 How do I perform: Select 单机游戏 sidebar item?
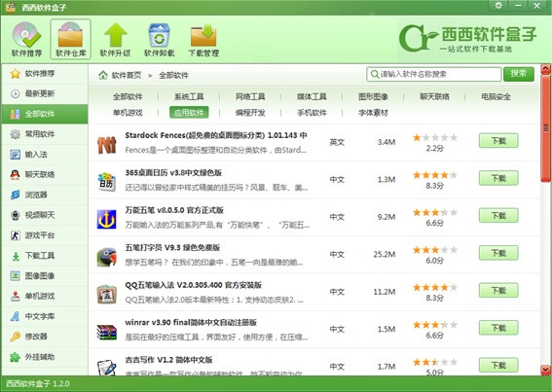(x=45, y=296)
